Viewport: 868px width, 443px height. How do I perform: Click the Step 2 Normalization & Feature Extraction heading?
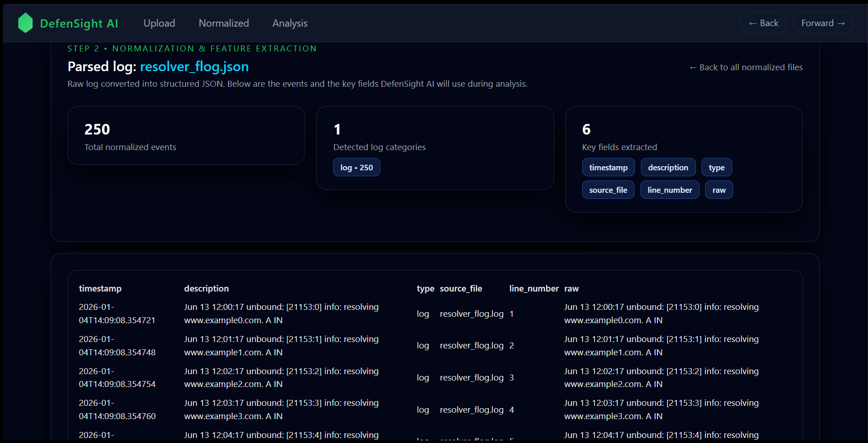(x=192, y=49)
